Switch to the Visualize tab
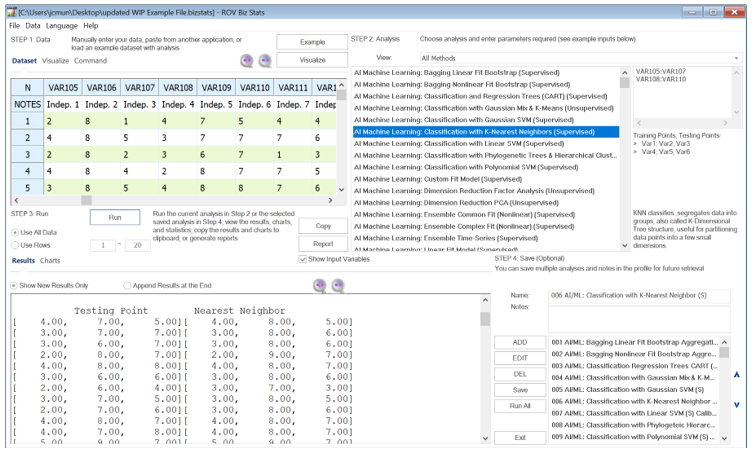Viewport: 754px width, 456px height. coord(55,61)
